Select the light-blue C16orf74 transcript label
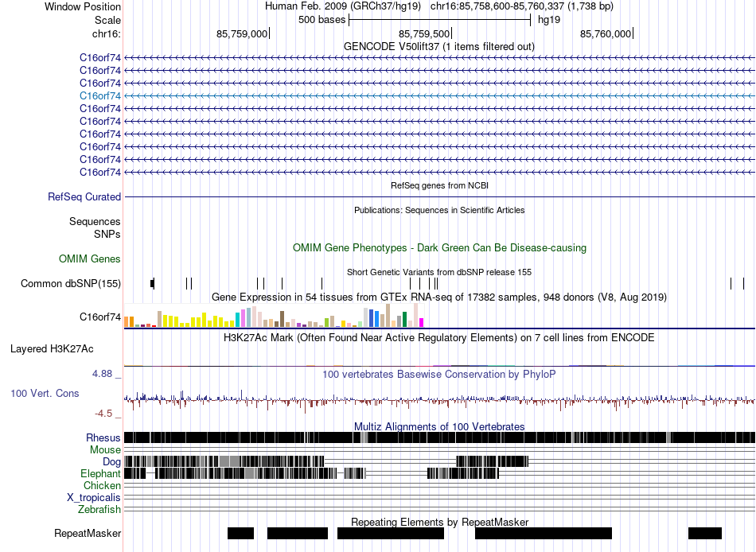756x552 pixels. tap(100, 95)
